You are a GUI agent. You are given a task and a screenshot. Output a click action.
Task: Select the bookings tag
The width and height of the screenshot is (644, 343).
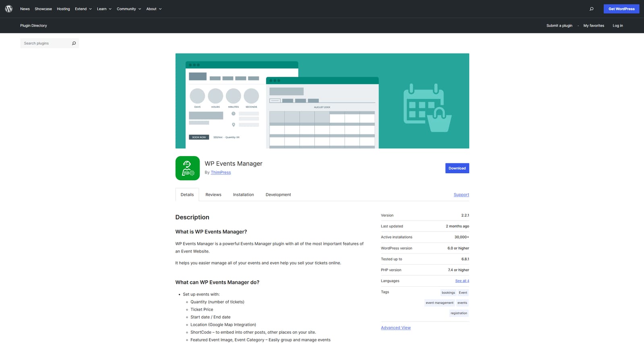point(448,293)
